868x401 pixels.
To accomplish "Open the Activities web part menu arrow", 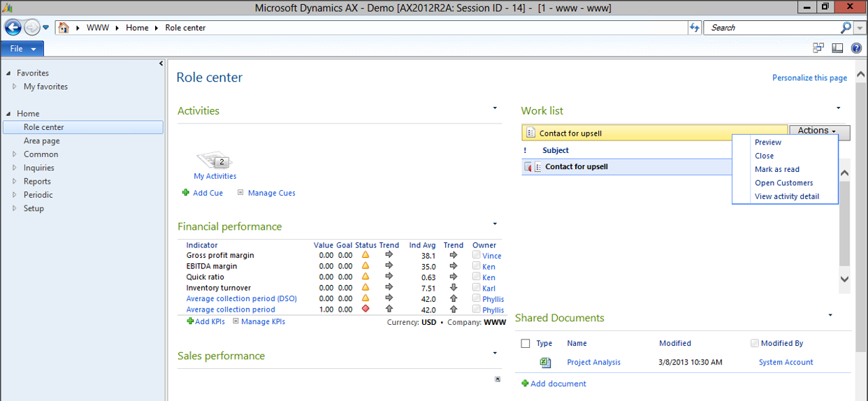I will pyautogui.click(x=495, y=108).
